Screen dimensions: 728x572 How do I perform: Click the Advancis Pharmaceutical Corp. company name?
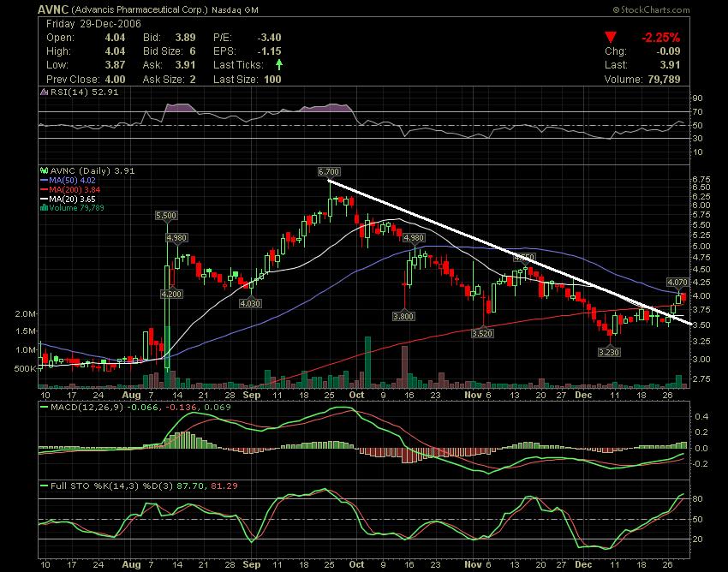[x=140, y=9]
